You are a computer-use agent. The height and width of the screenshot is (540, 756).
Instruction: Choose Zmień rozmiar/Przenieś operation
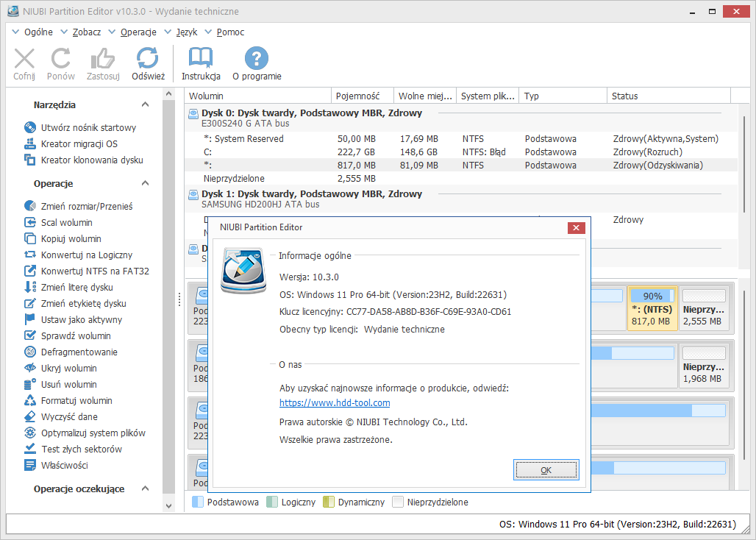[x=78, y=206]
